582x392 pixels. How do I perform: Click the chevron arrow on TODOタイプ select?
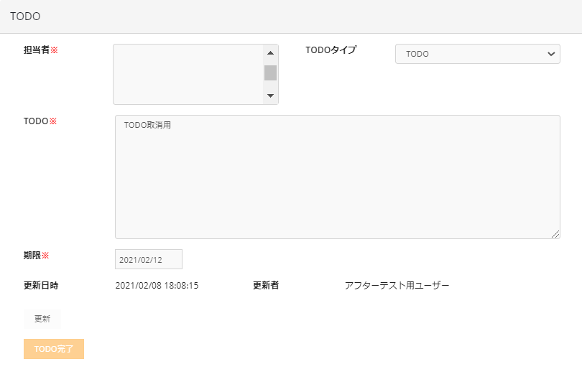(551, 54)
